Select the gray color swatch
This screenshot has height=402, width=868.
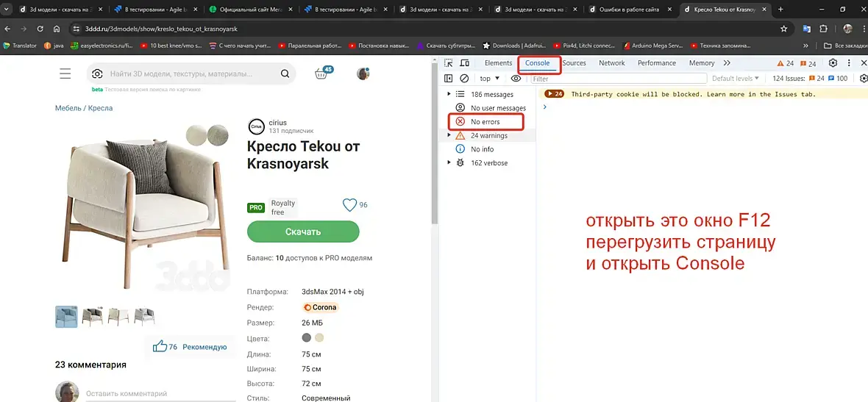pyautogui.click(x=307, y=338)
